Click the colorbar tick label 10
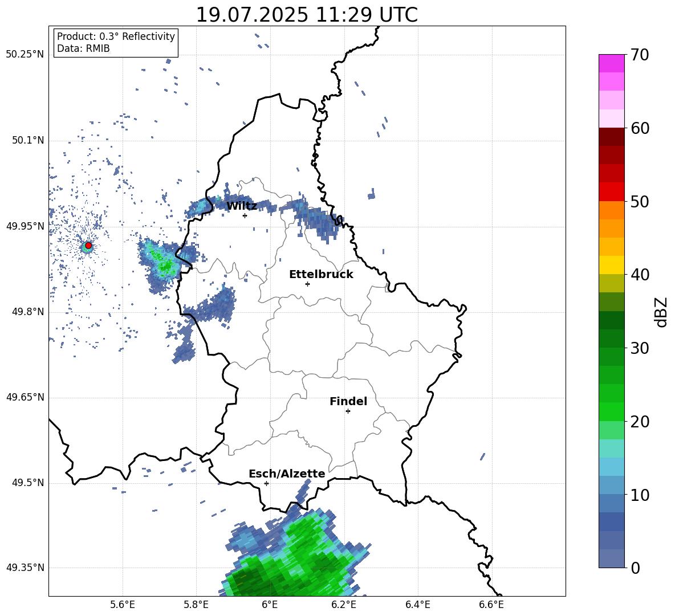 pos(640,495)
